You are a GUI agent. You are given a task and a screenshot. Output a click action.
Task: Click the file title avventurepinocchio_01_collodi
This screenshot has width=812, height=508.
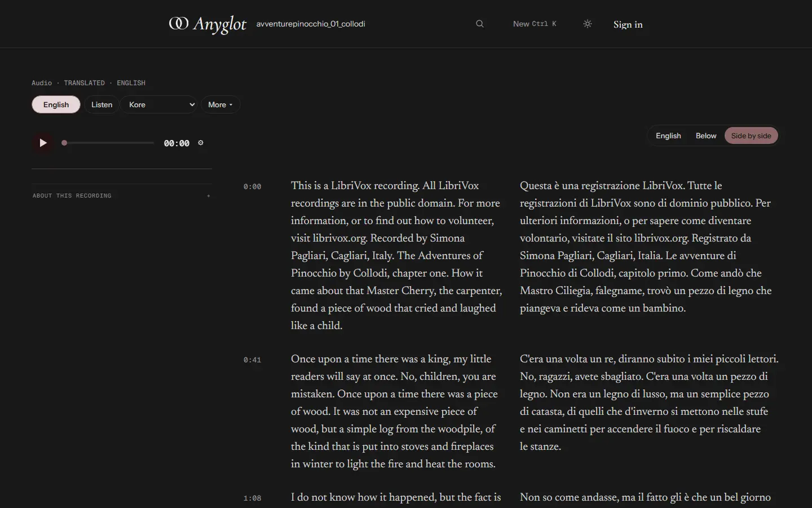click(311, 24)
